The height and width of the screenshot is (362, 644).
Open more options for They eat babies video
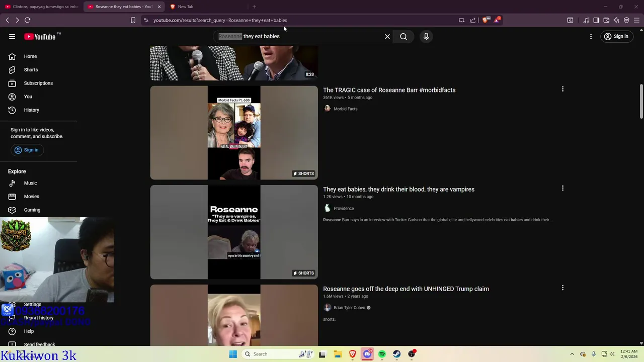(562, 189)
